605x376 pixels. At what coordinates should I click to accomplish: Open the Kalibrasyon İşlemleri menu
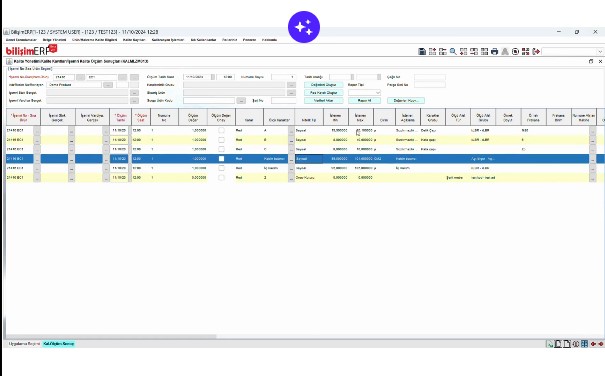click(167, 40)
